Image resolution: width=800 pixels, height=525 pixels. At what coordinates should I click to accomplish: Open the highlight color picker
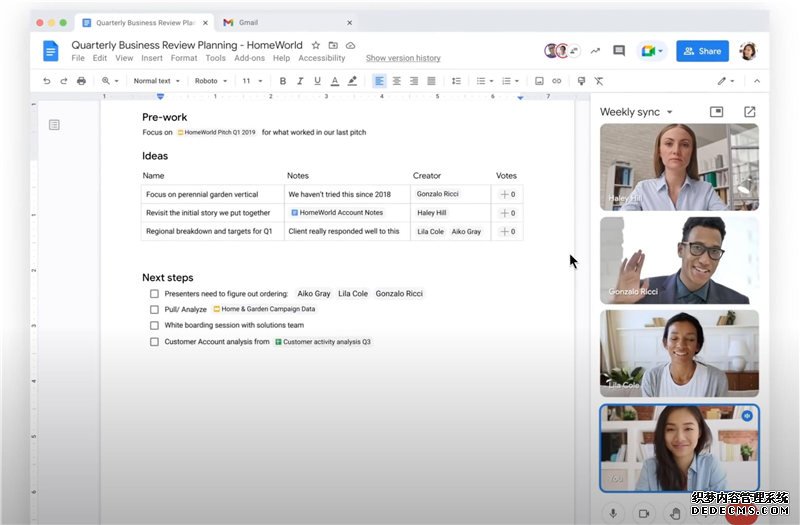click(352, 81)
